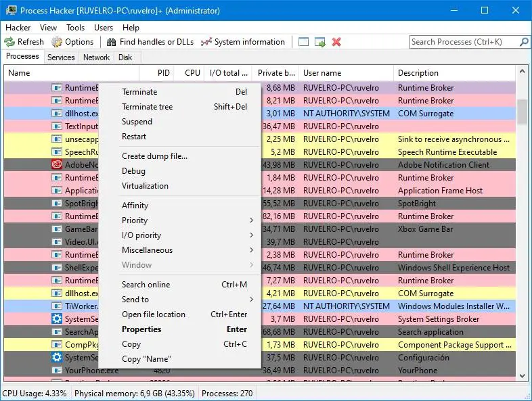Click the Refresh toolbar icon
The image size is (532, 401).
coord(9,42)
